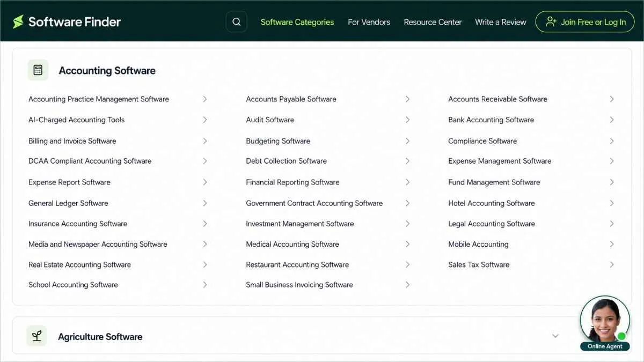Click arrow beside Accounts Payable Software

pyautogui.click(x=408, y=99)
